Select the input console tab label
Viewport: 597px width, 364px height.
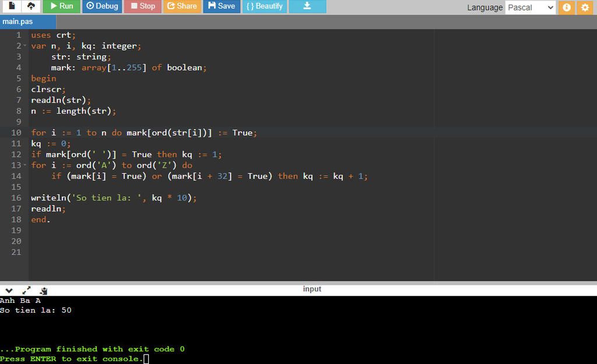click(312, 289)
